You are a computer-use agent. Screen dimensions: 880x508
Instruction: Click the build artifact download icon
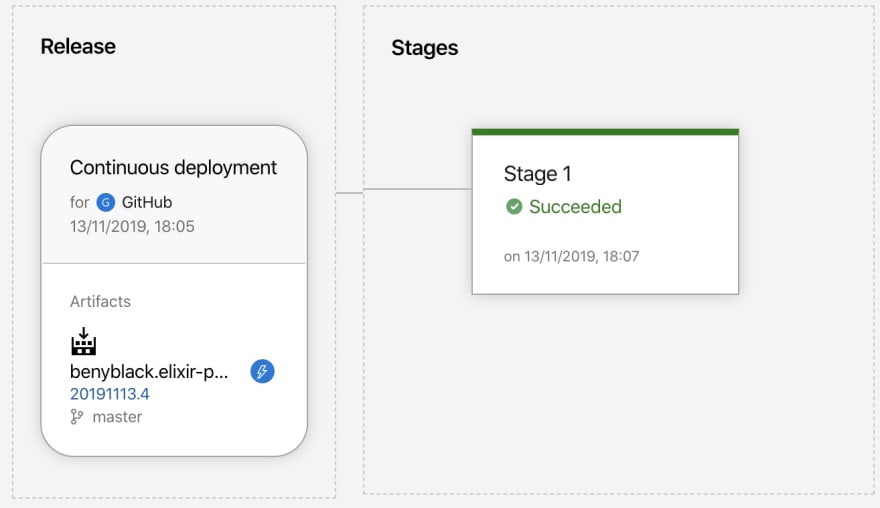pos(84,341)
